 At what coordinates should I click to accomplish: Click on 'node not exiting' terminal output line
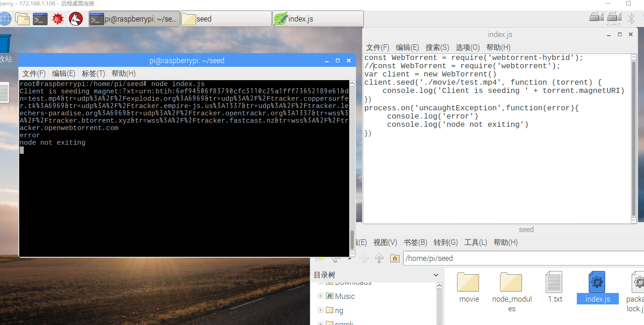point(53,143)
